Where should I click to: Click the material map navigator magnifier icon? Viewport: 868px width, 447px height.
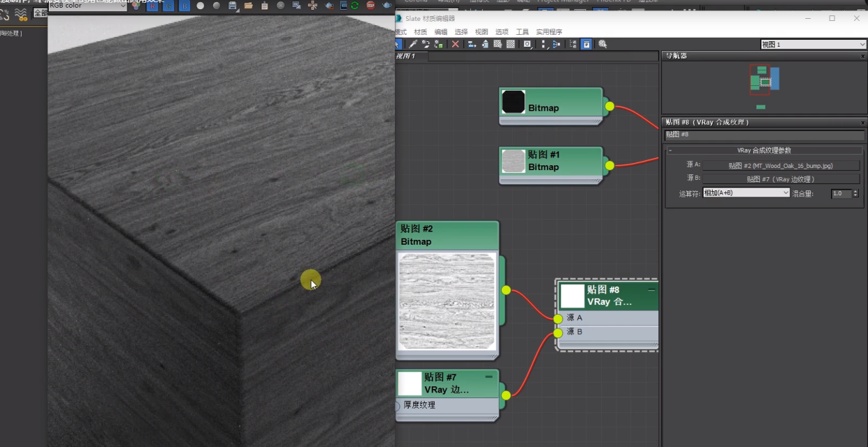click(x=603, y=44)
